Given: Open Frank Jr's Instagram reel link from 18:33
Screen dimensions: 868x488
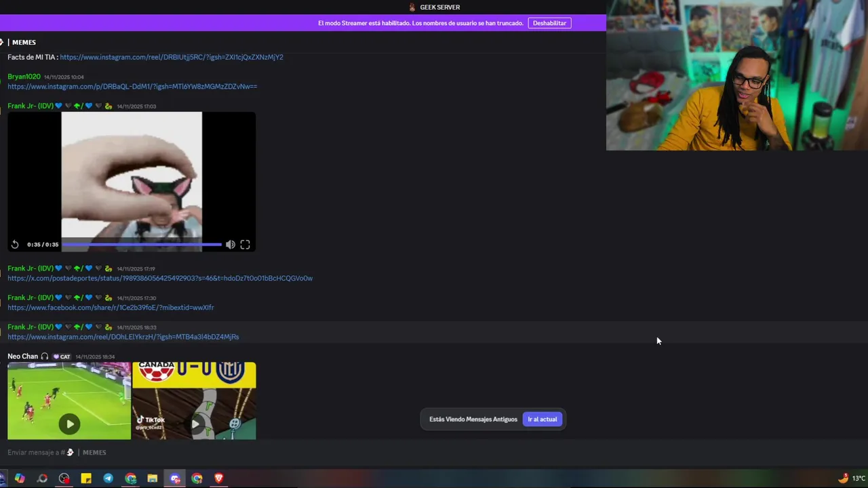Looking at the screenshot, I should (x=123, y=337).
